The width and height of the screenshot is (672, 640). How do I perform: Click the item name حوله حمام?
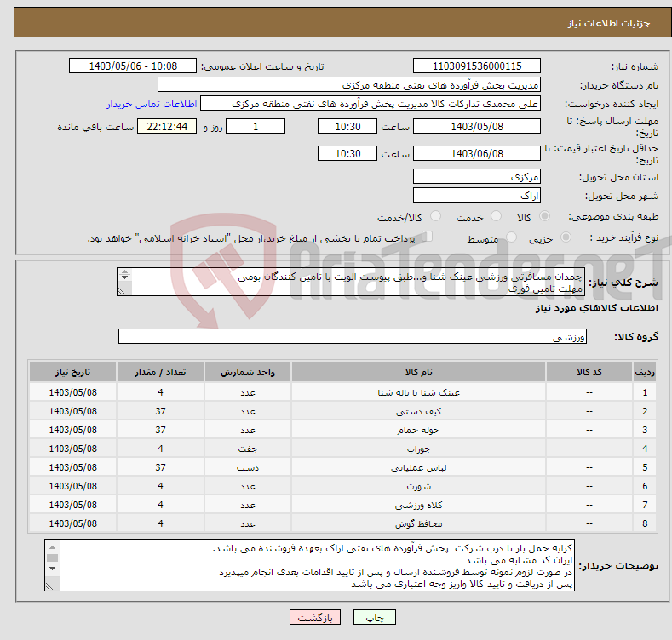tap(418, 430)
